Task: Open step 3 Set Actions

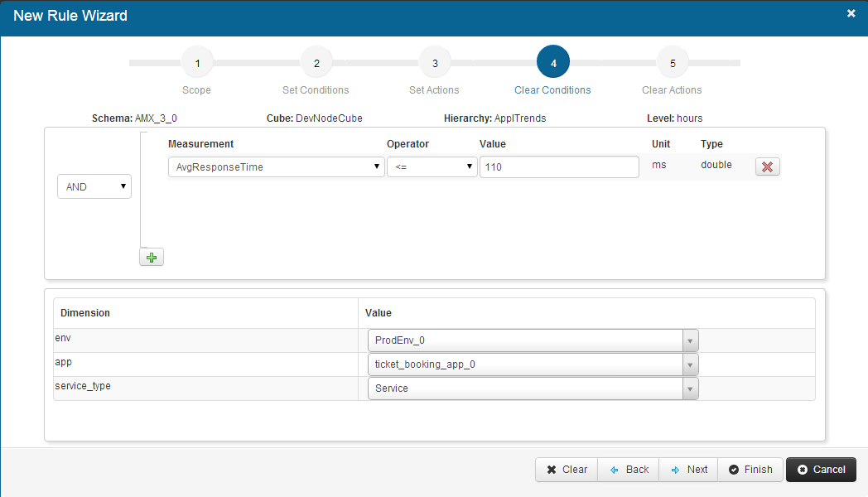Action: tap(435, 63)
